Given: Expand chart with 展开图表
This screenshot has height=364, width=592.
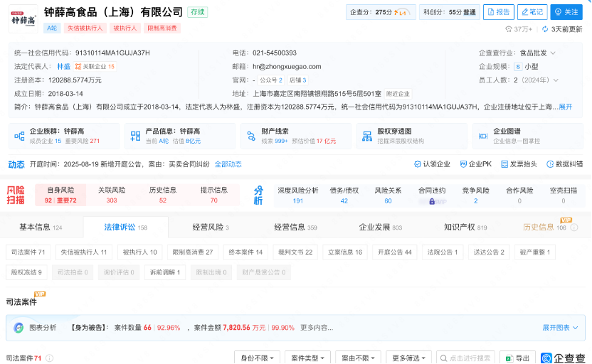Looking at the screenshot, I should (x=560, y=328).
